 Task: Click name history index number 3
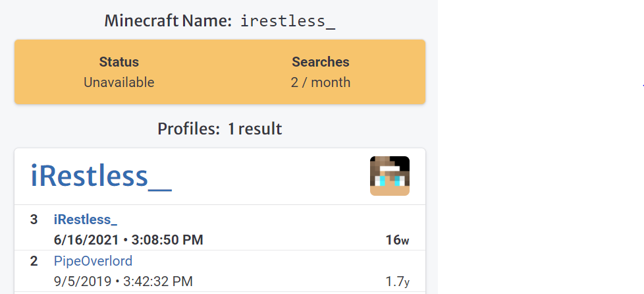pyautogui.click(x=34, y=220)
